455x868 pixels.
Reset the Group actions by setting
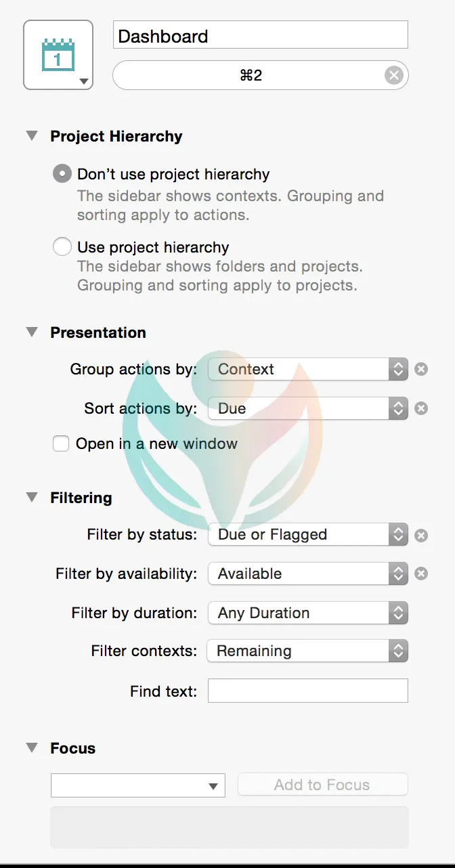tap(421, 370)
